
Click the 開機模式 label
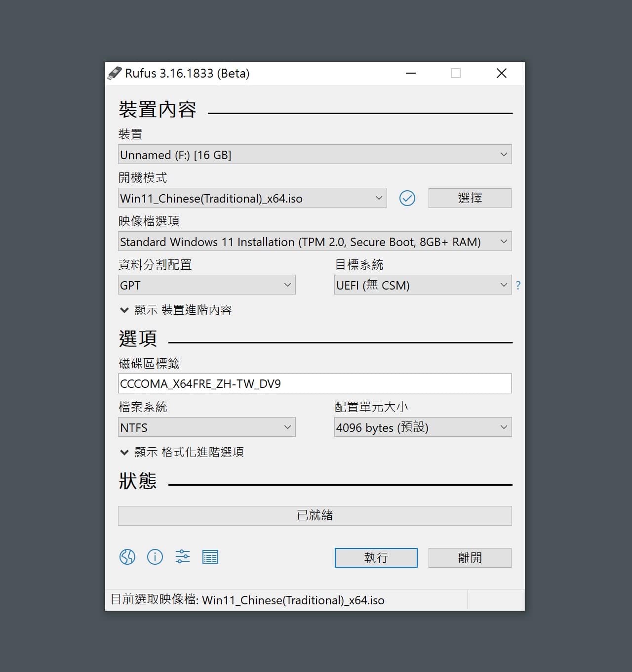click(143, 177)
